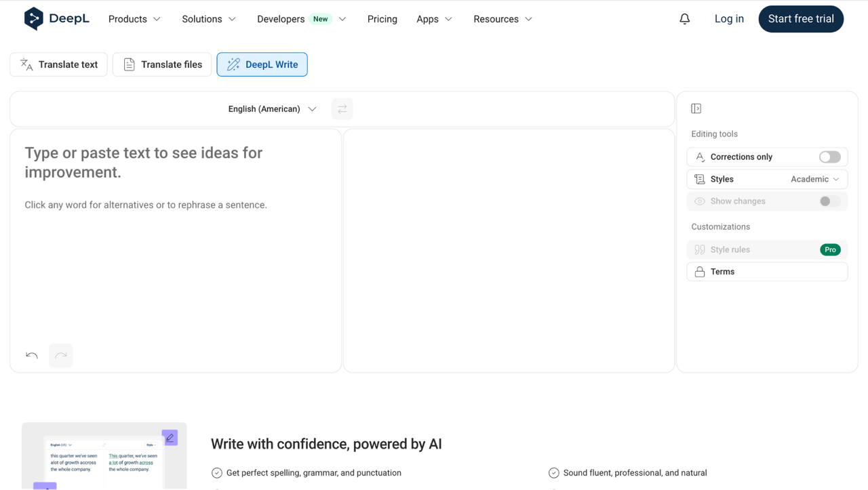Click the purple edit pencil badge
This screenshot has width=868, height=490.
pyautogui.click(x=170, y=438)
